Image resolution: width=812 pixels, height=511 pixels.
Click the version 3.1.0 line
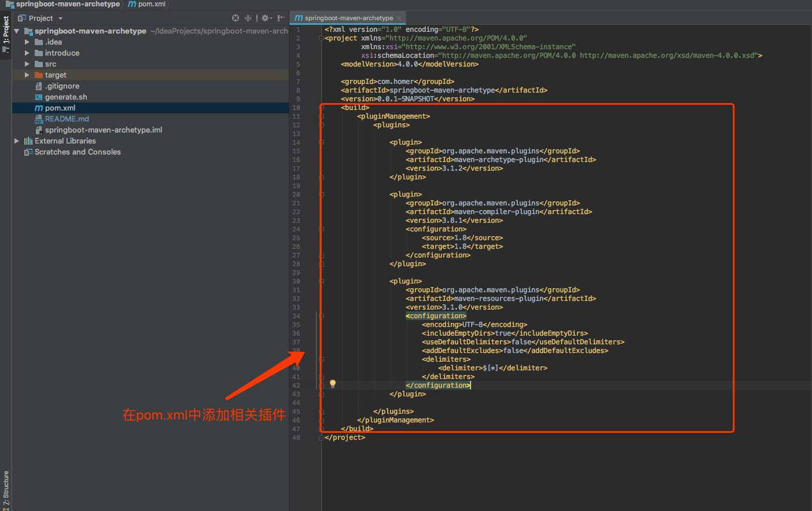point(454,307)
